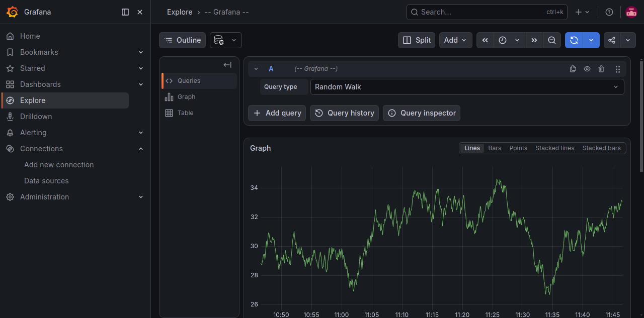Open Administration in the sidebar
This screenshot has width=644, height=318.
tap(44, 197)
